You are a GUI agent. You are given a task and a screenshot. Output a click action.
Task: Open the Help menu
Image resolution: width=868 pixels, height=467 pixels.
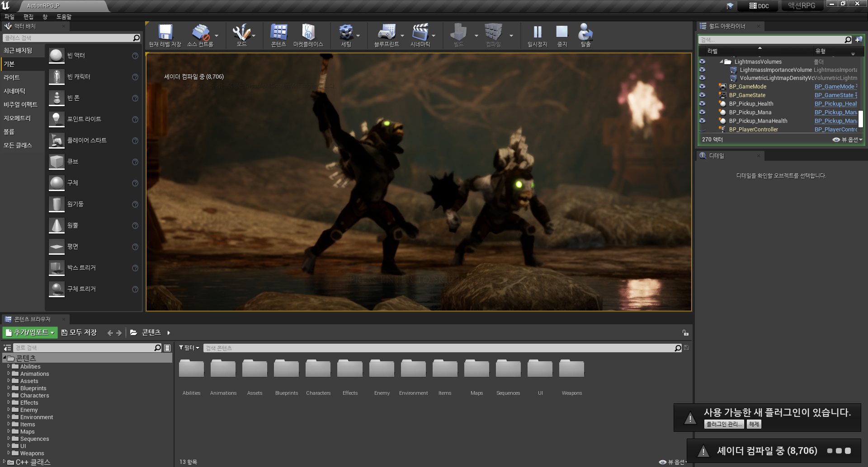coord(64,17)
